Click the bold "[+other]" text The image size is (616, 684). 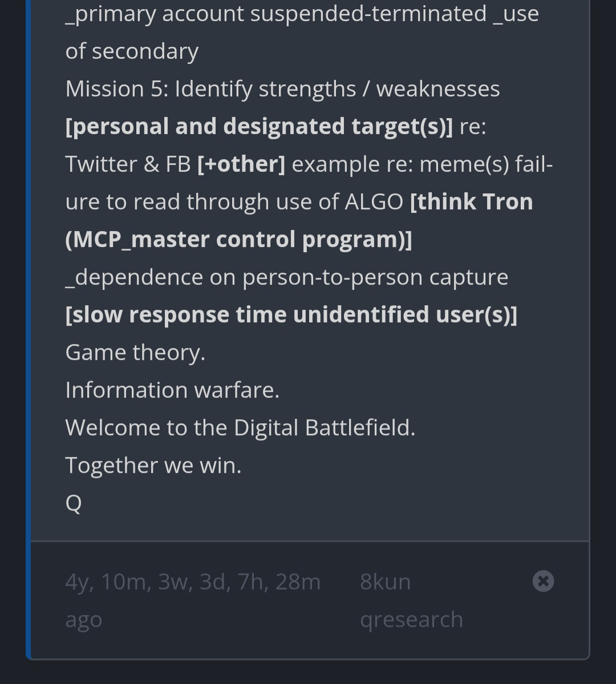(x=241, y=164)
